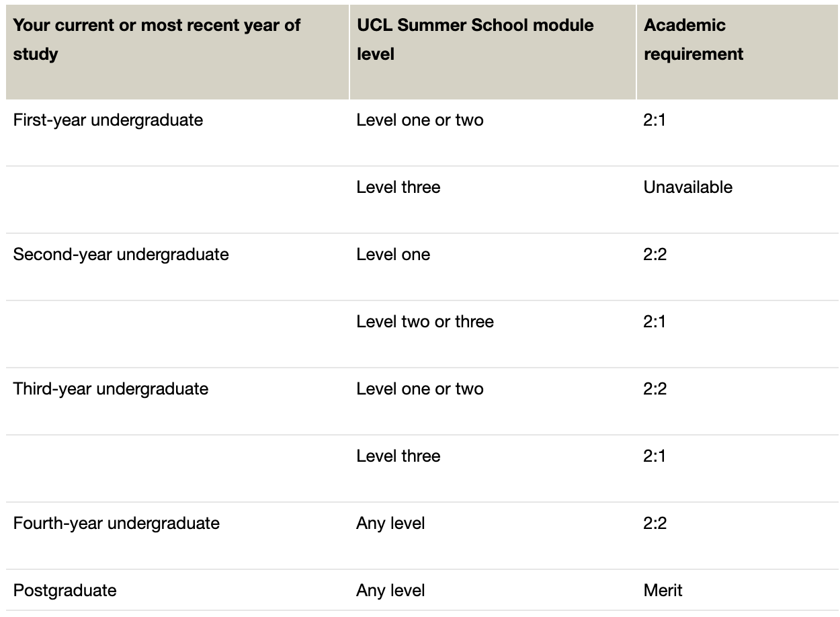Select the 'First-year undergraduate' cell
The height and width of the screenshot is (617, 840).
click(177, 133)
